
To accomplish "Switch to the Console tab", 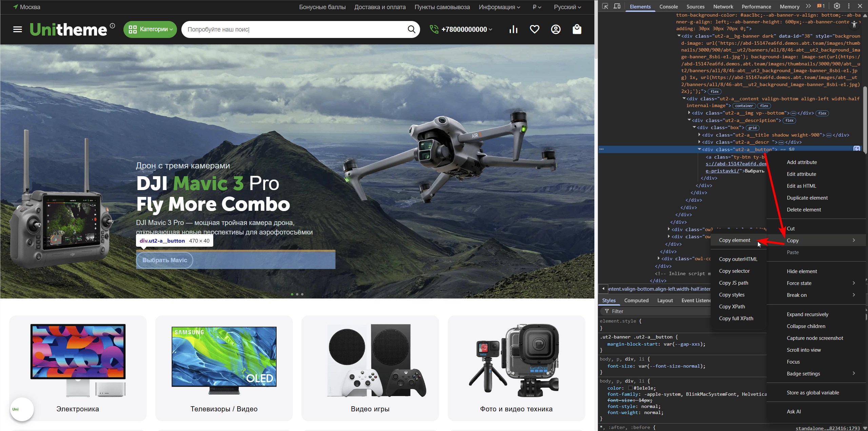I will (x=668, y=6).
